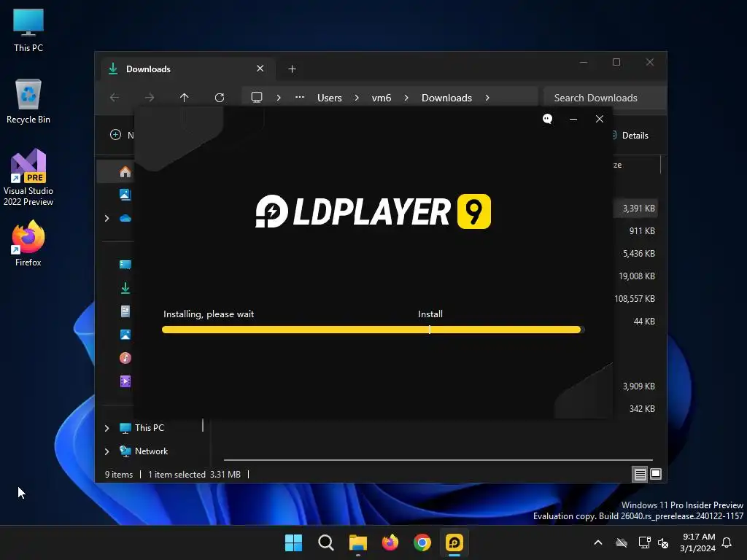Select the file row sized 342 KB

642,408
